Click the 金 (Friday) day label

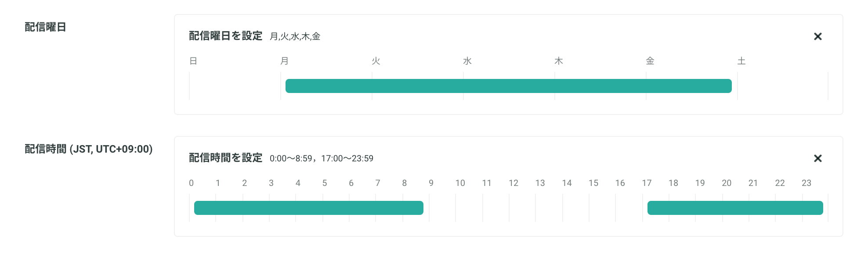pos(650,61)
